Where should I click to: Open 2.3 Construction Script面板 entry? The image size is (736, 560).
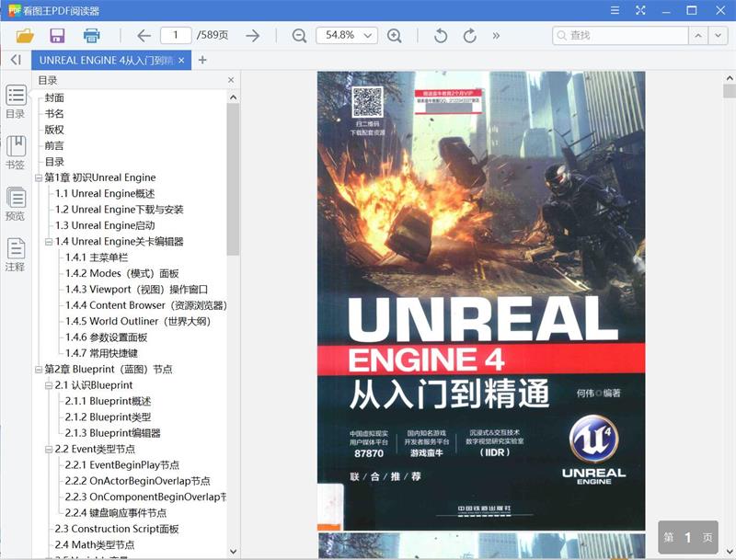click(117, 529)
